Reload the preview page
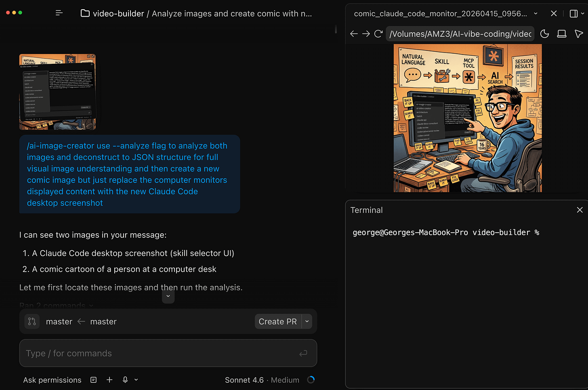Screen dimensions: 588x390 [x=378, y=34]
